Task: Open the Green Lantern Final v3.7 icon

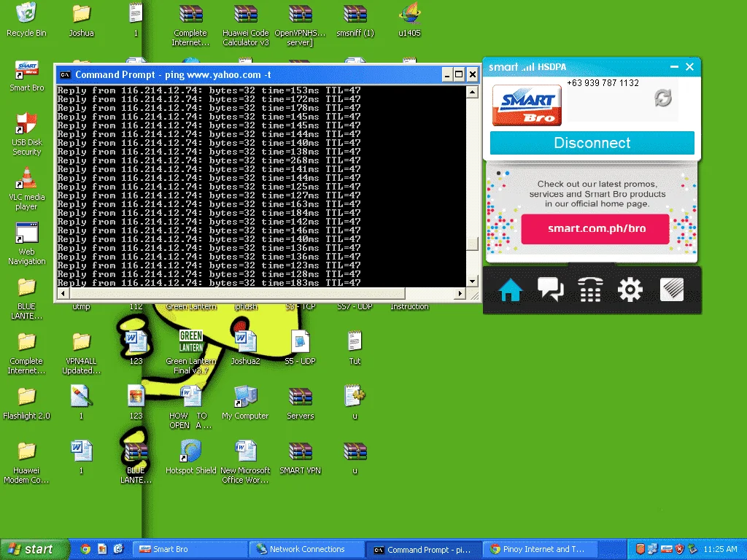Action: 190,352
